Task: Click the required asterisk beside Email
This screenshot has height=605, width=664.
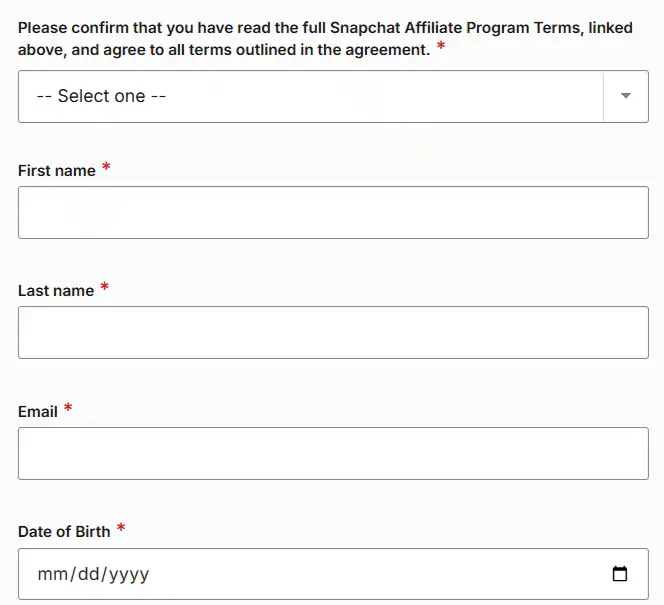Action: coord(68,409)
